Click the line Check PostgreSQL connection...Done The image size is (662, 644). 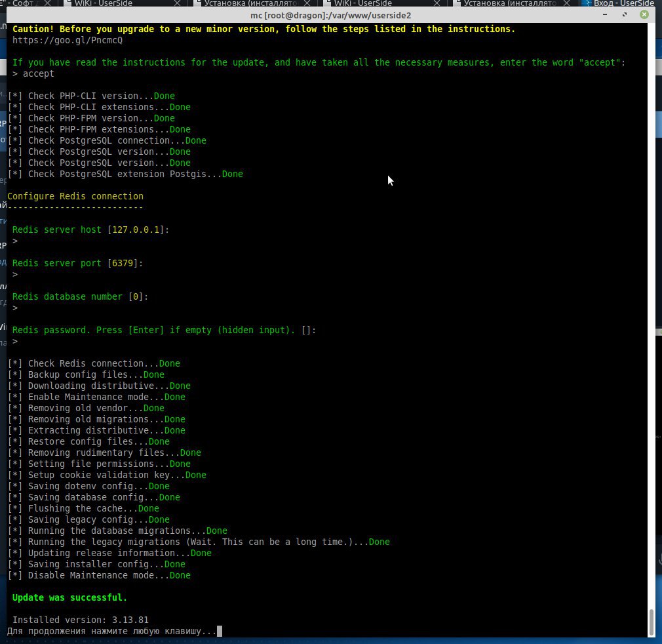click(x=107, y=140)
